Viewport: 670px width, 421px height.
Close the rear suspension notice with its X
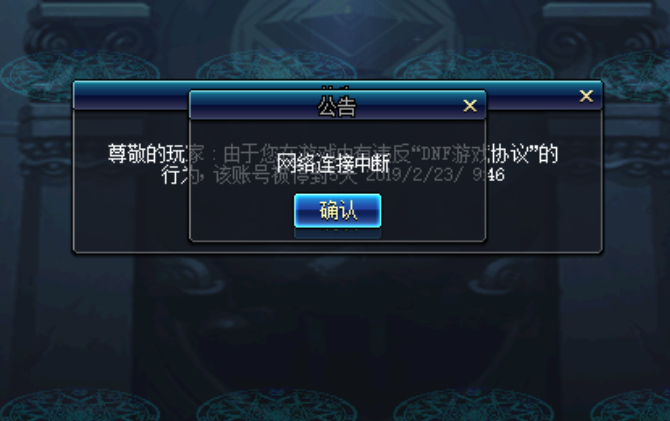pyautogui.click(x=586, y=96)
